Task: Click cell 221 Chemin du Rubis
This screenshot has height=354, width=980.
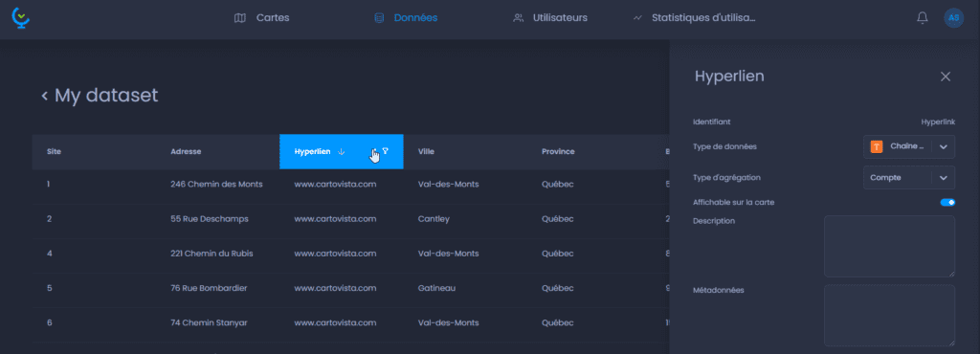Action: [212, 254]
